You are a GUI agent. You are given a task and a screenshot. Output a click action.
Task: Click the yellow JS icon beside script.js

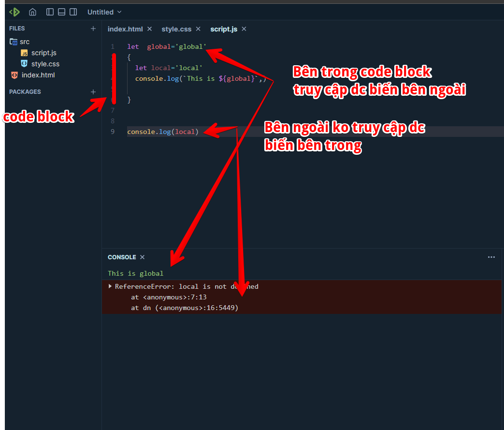coord(24,53)
